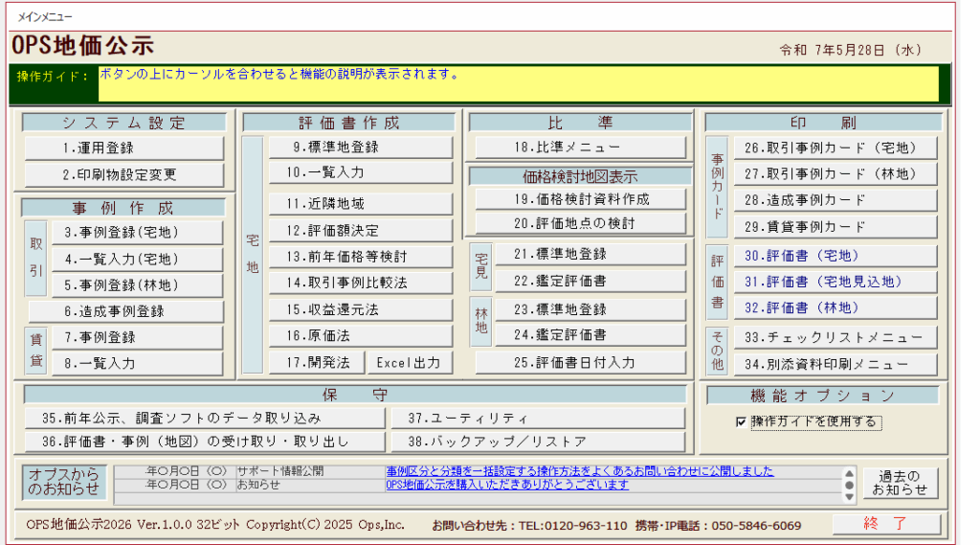Click 36.評価書・事例(地図)の受け取り・取り出し
The height and width of the screenshot is (545, 980).
205,442
